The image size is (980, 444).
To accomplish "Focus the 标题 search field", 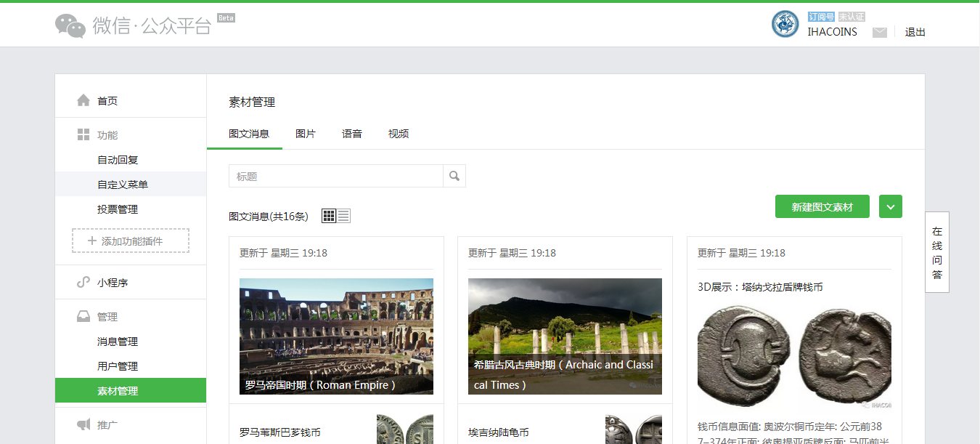I will [336, 176].
